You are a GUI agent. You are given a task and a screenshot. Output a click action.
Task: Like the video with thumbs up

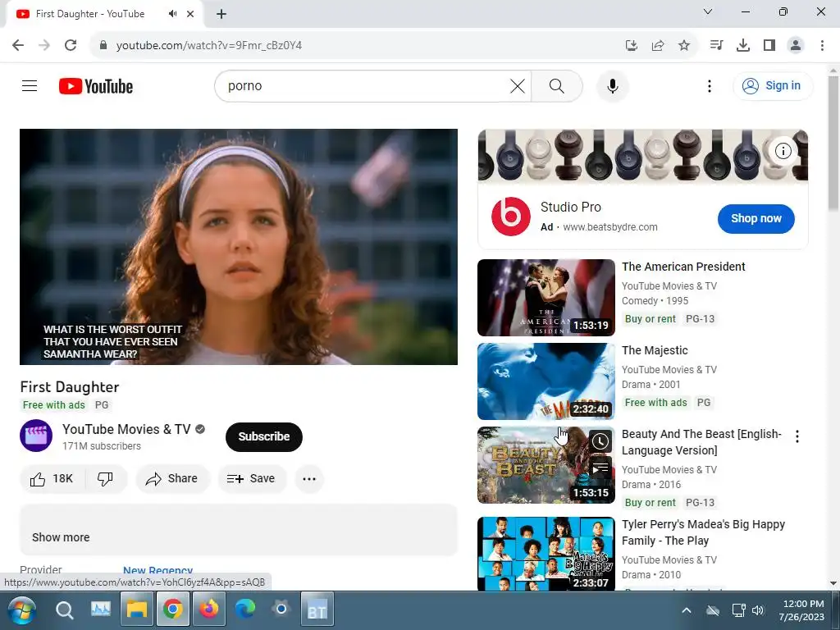pyautogui.click(x=52, y=478)
